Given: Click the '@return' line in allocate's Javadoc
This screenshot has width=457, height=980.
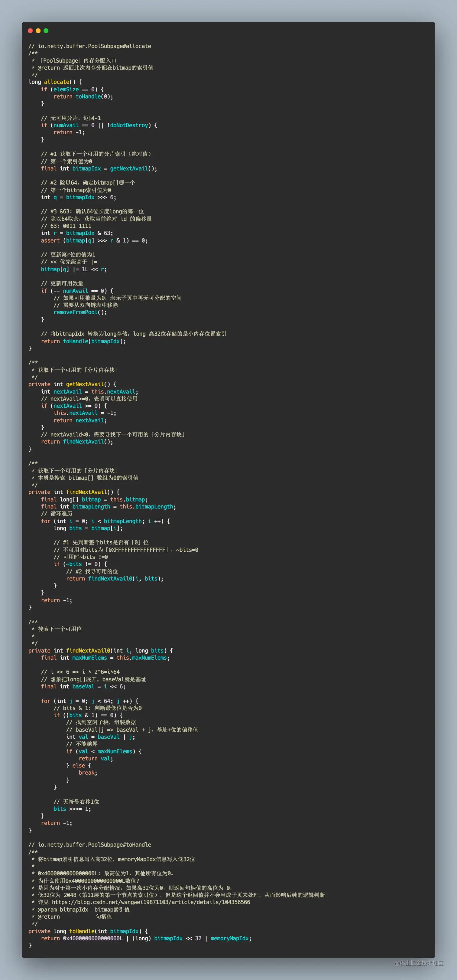Looking at the screenshot, I should click(93, 68).
